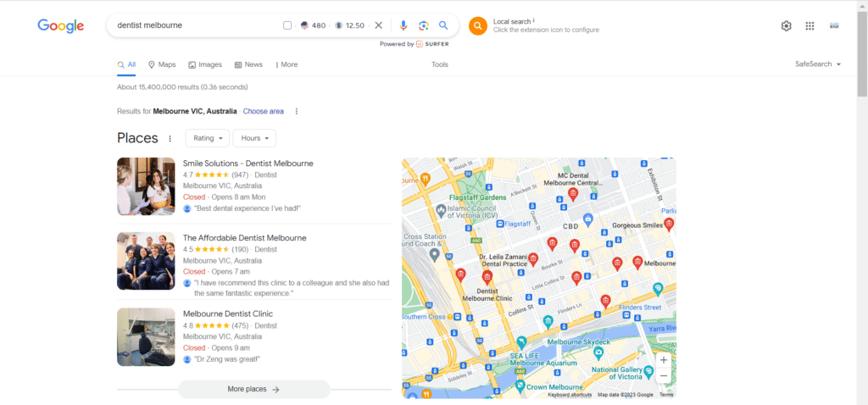This screenshot has height=405, width=868.
Task: Zoom out on the map
Action: point(664,375)
